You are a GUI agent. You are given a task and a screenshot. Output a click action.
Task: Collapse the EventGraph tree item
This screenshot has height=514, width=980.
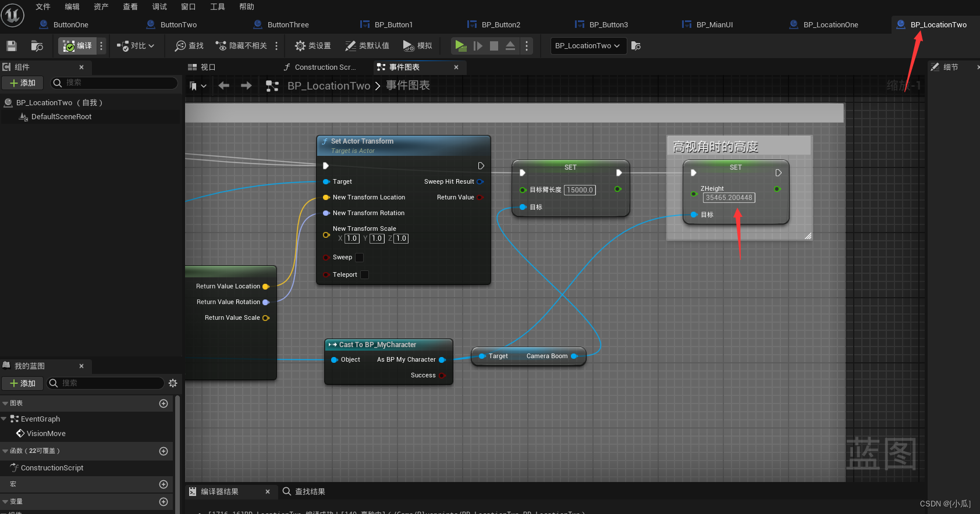[4, 419]
